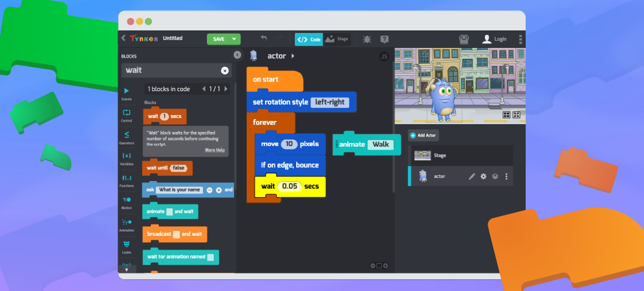Click the blocks search field

(177, 70)
